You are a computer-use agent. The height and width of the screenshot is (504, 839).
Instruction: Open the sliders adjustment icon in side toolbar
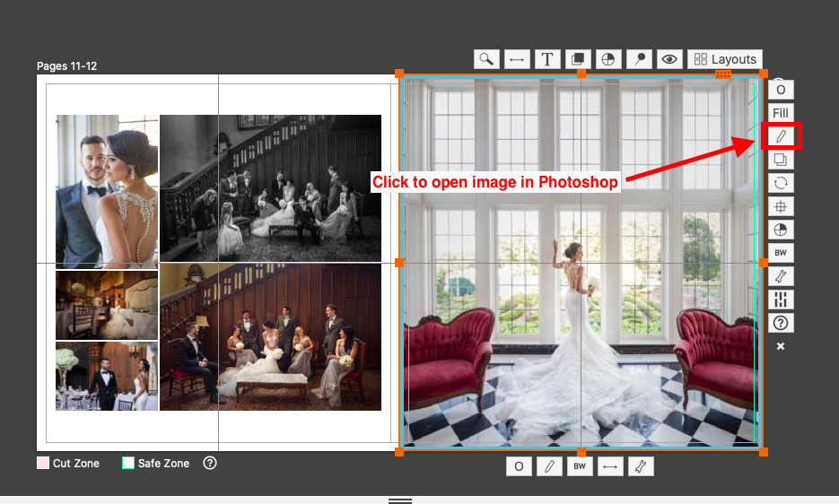(x=781, y=300)
